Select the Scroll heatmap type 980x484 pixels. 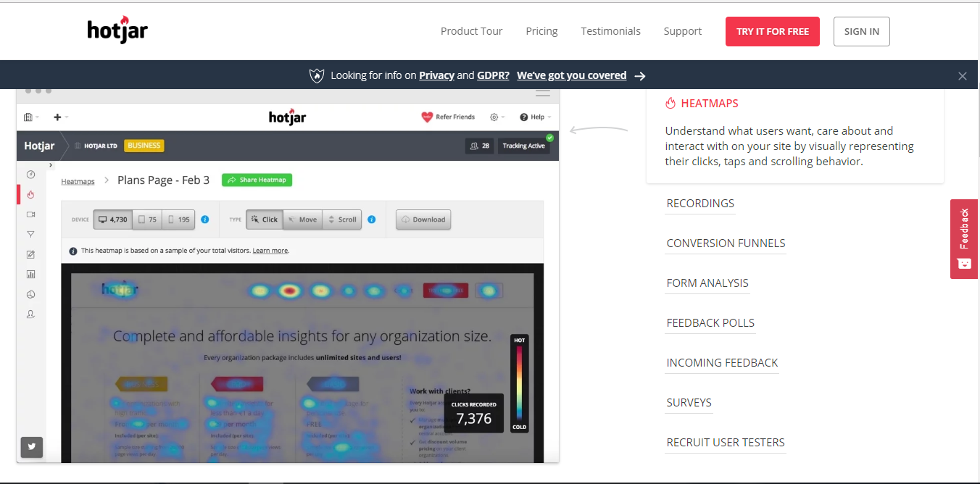(x=342, y=220)
